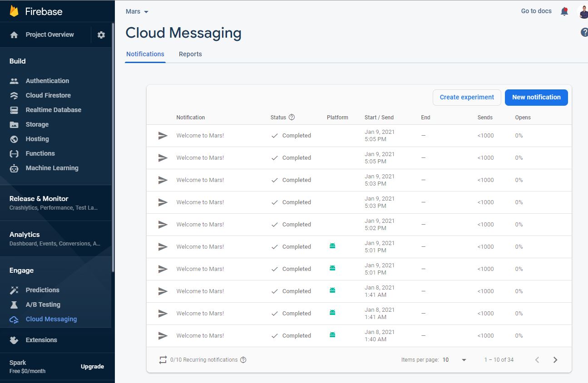The image size is (588, 383).
Task: Click the Machine Learning robot icon
Action: (14, 168)
